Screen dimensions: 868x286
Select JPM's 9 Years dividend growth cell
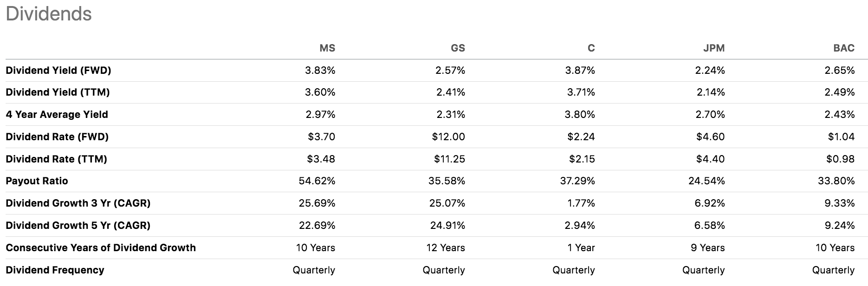pos(707,248)
